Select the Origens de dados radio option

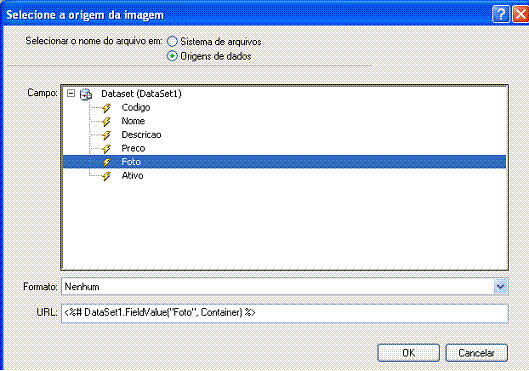coord(172,56)
